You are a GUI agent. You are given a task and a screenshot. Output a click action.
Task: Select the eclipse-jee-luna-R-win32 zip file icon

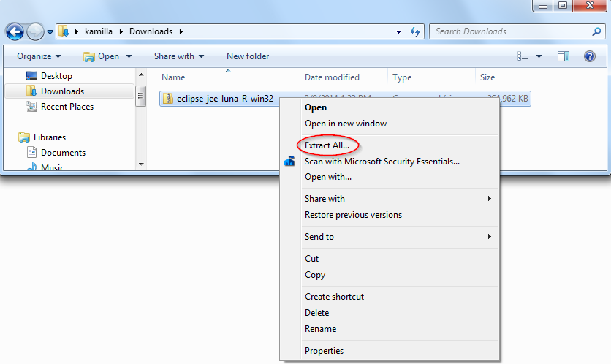[x=168, y=99]
